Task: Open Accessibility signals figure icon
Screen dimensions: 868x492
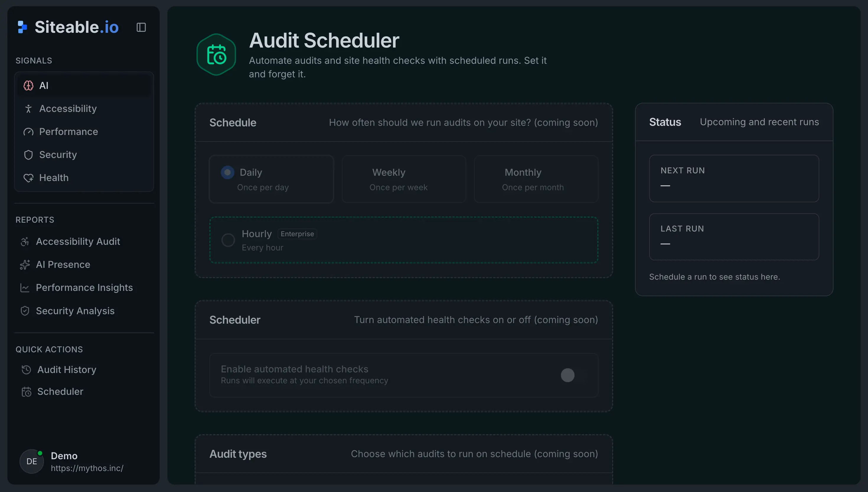Action: [28, 109]
